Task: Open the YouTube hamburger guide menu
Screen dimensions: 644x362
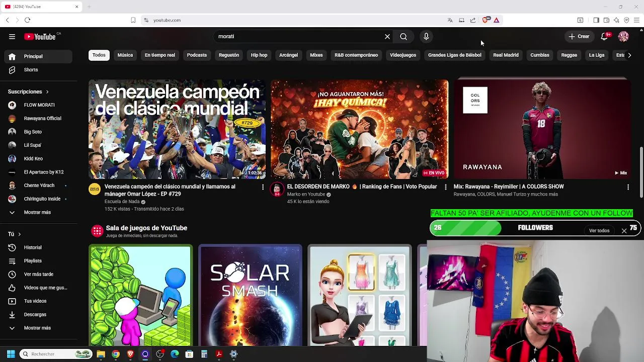Action: pos(12,36)
